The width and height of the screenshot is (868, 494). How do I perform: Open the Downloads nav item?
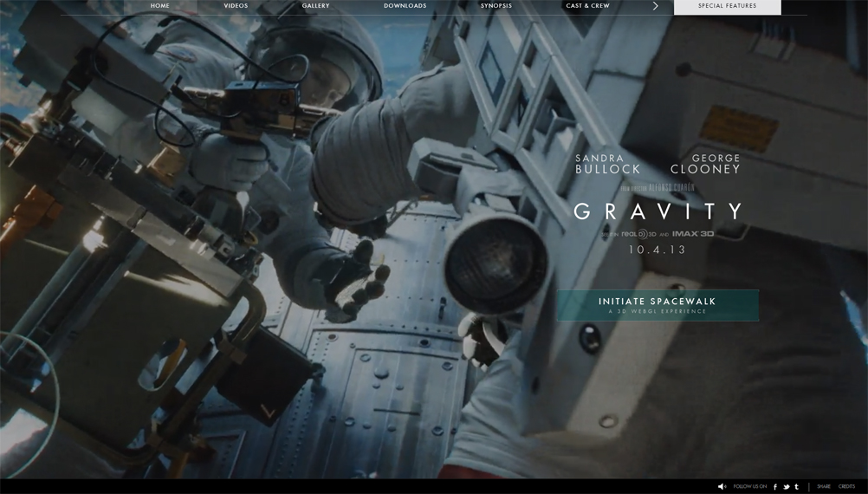click(x=405, y=5)
